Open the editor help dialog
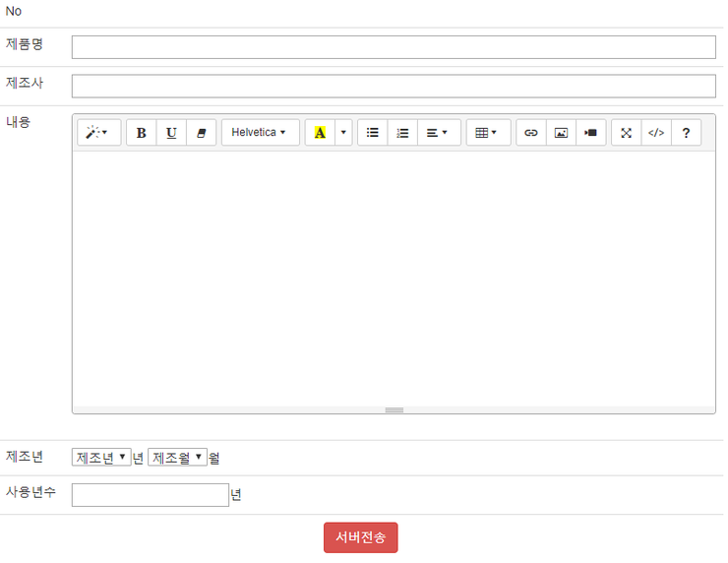Image resolution: width=728 pixels, height=563 pixels. [687, 133]
